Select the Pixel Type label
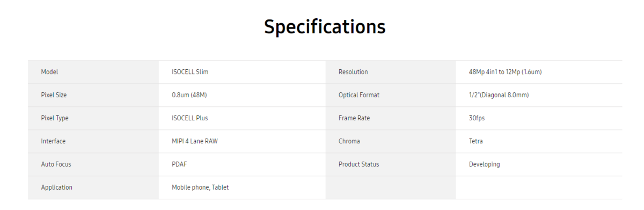 (55, 118)
